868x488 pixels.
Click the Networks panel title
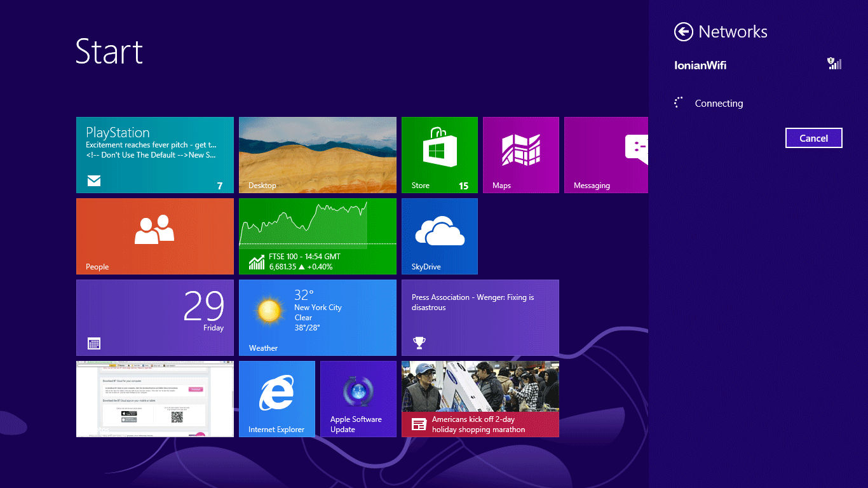pyautogui.click(x=733, y=32)
